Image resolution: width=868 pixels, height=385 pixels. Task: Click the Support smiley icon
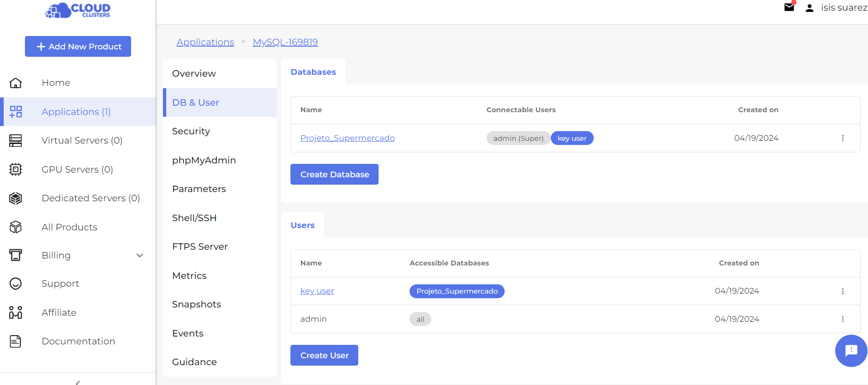tap(16, 283)
